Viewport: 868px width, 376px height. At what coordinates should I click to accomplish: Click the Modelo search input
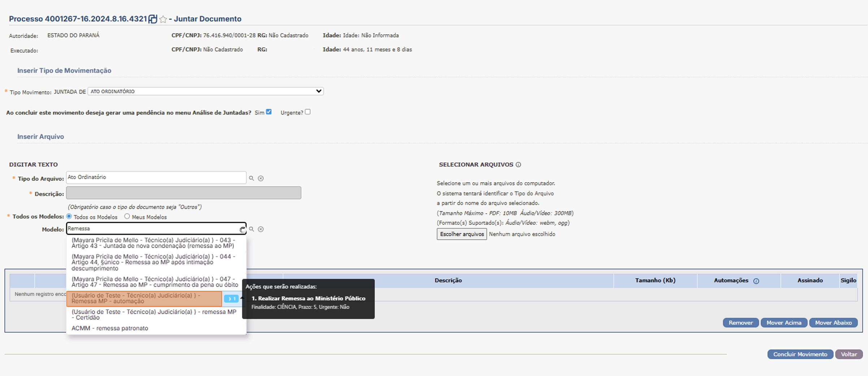coord(156,228)
